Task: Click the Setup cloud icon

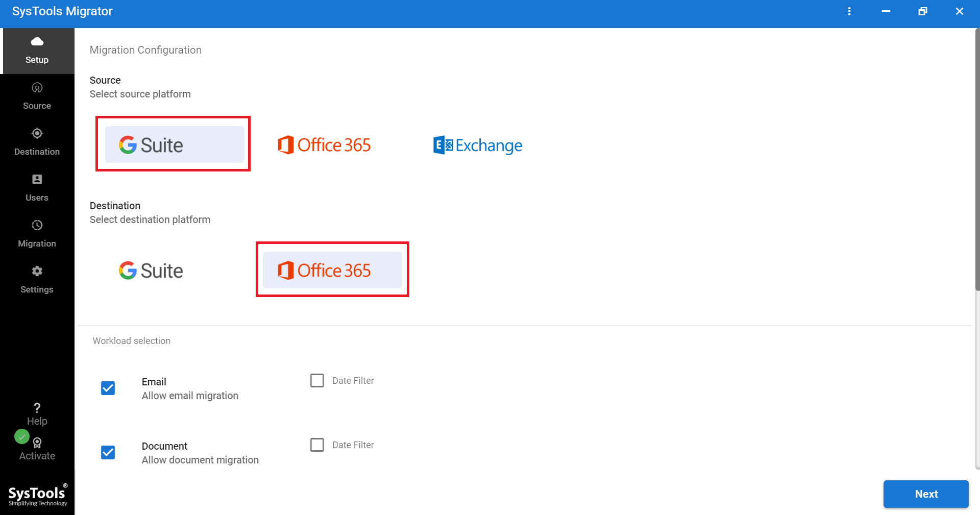Action: click(37, 41)
